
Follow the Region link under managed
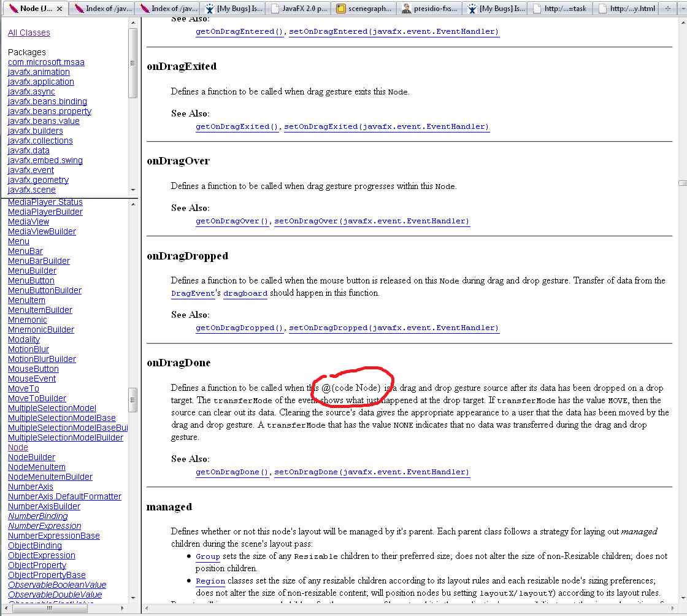210,581
